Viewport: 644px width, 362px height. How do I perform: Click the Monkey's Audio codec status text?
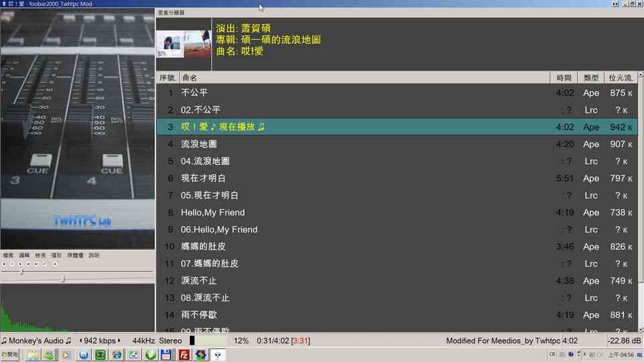point(36,341)
